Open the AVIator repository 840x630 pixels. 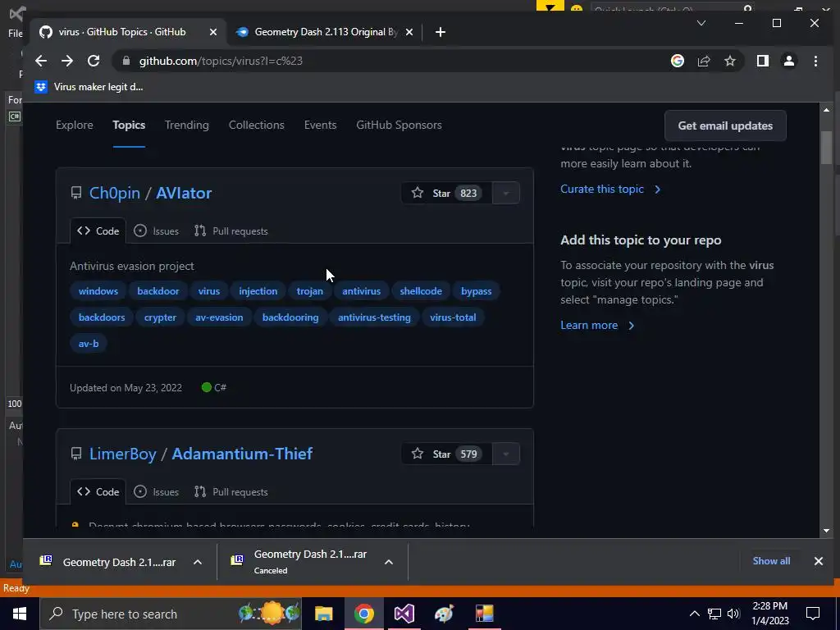(184, 193)
